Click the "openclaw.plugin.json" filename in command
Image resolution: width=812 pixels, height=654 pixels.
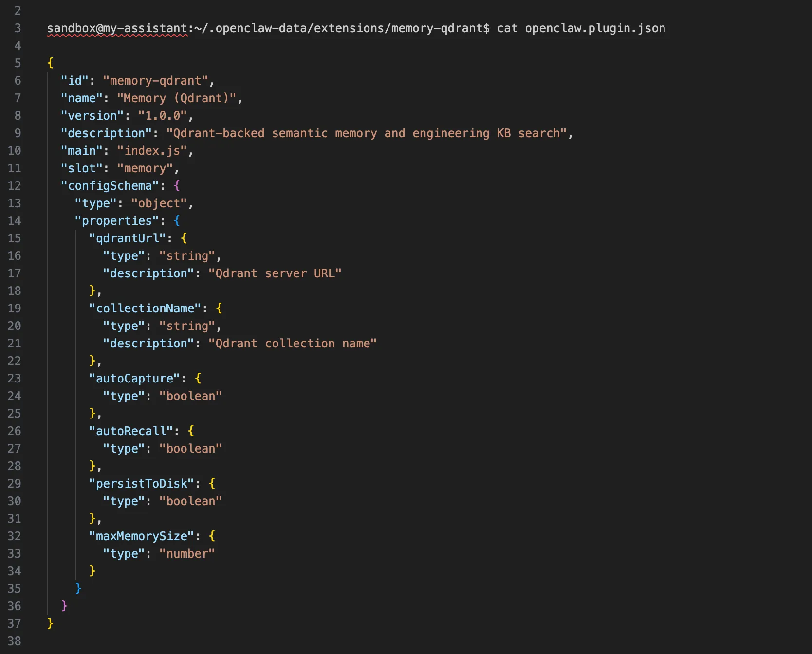pos(595,28)
